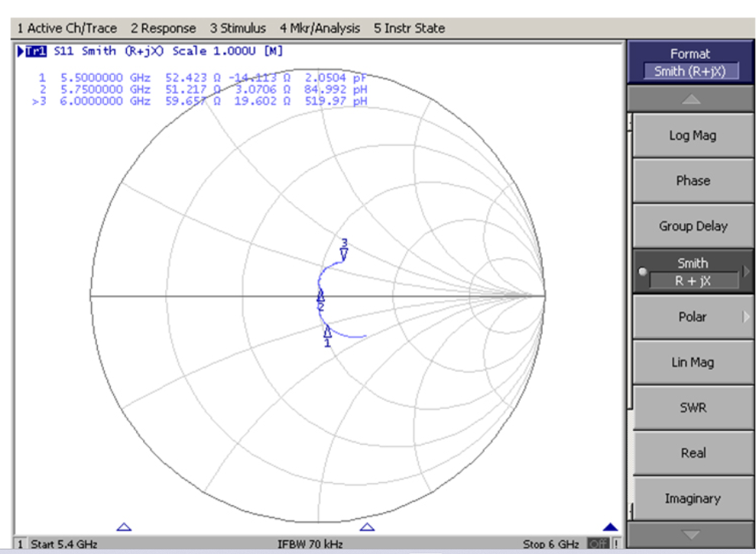
Task: Open the Instr State menu
Action: pyautogui.click(x=409, y=28)
